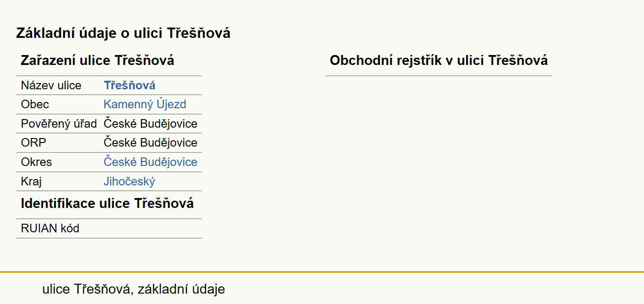The image size is (644, 304).
Task: Click the empty RUIAN kód value cell
Action: pos(151,228)
